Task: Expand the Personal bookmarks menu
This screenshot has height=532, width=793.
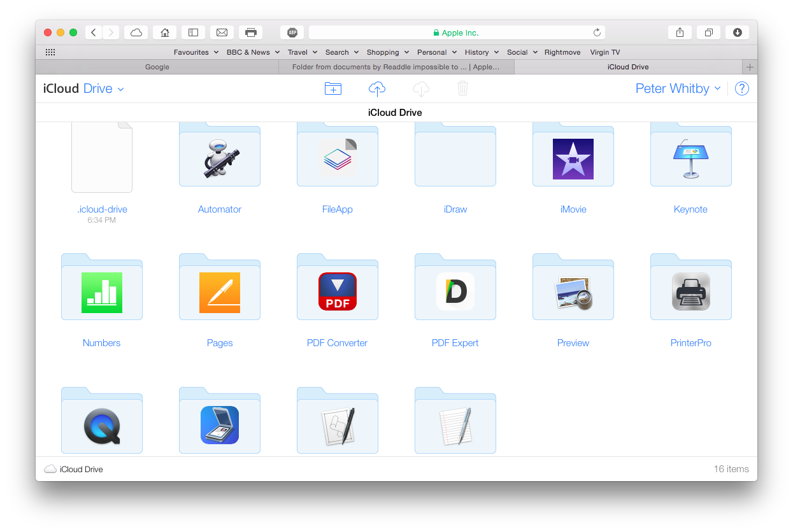Action: tap(437, 52)
